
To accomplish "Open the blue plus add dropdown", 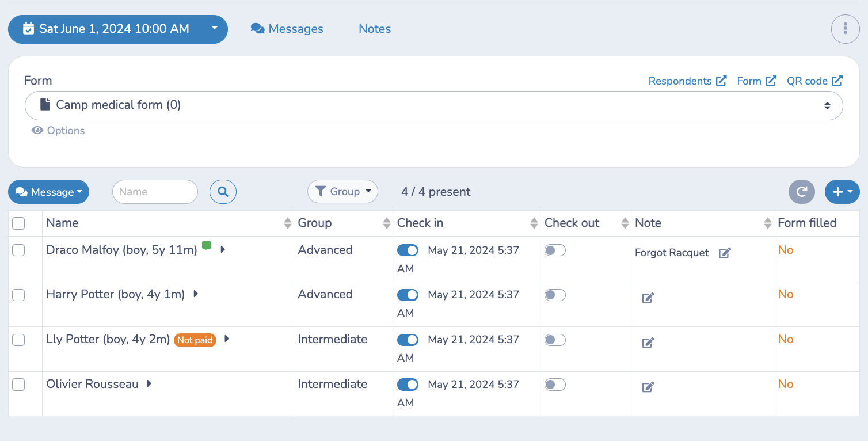I will pyautogui.click(x=842, y=192).
